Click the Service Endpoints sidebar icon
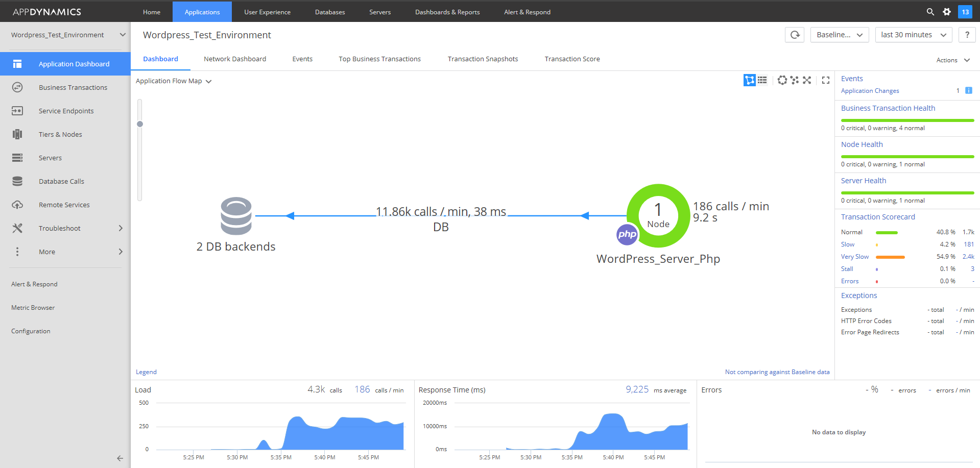 click(x=17, y=111)
